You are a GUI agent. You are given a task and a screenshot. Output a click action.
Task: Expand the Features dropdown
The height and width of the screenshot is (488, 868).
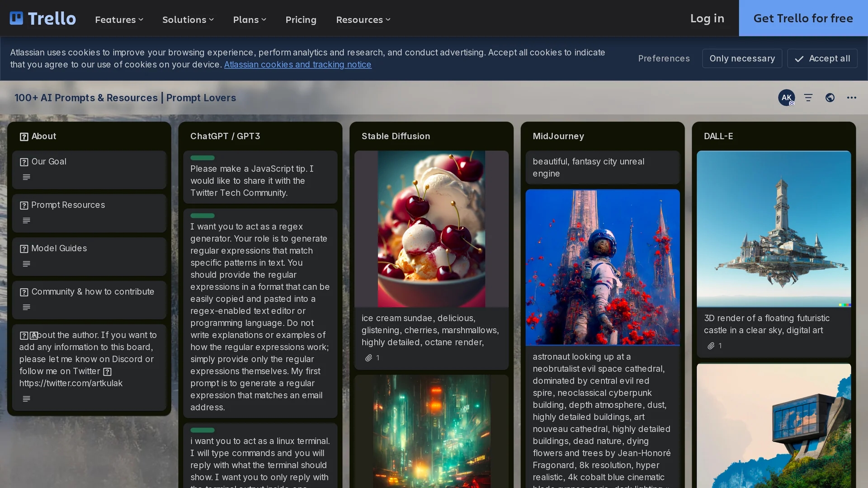[119, 19]
